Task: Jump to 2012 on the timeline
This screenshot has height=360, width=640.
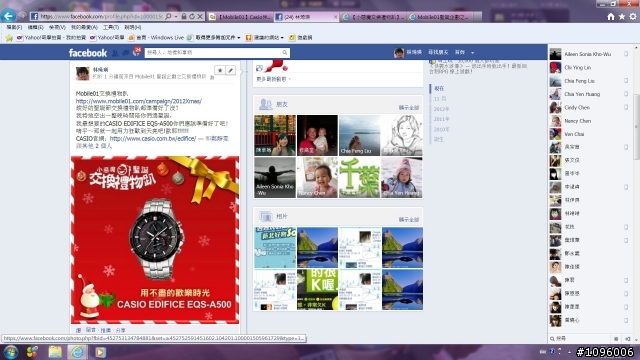Action: coord(441,109)
